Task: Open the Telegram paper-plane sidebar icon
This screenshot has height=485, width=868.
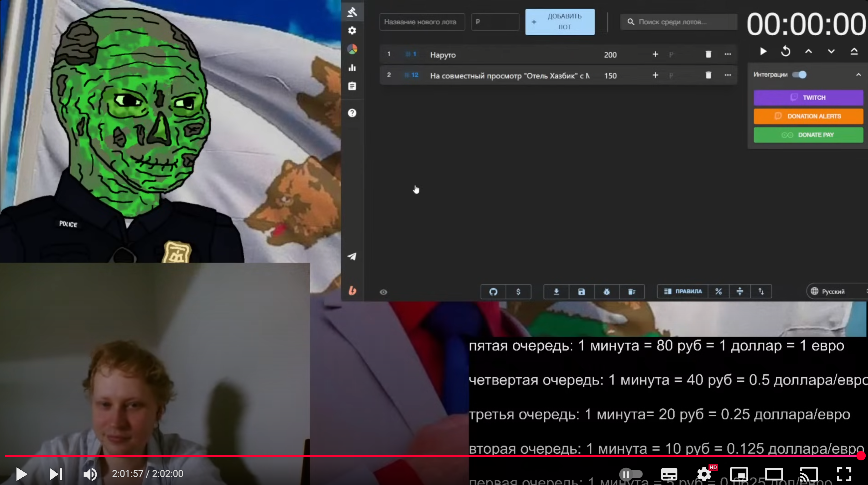Action: [352, 257]
